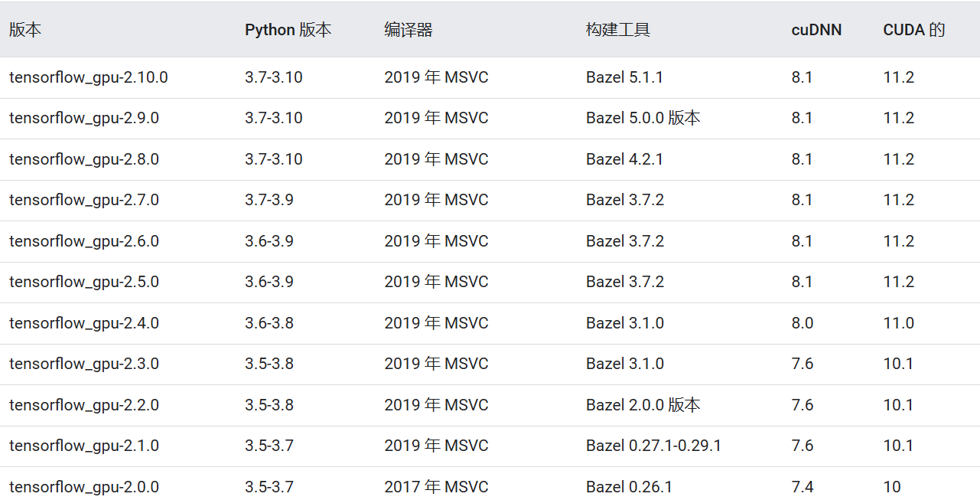Click CUDA 10.1 in tensorflow_gpu-2.1.0 row

[x=899, y=446]
